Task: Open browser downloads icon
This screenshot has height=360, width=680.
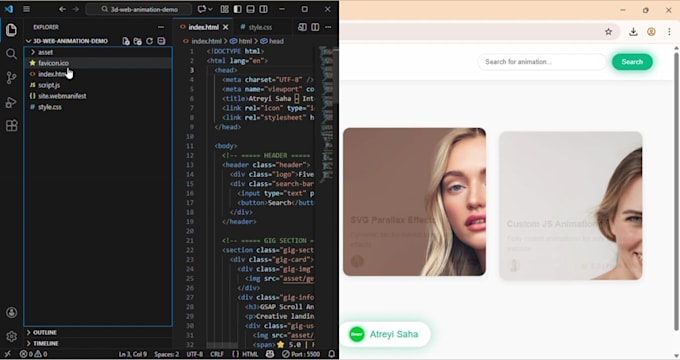Action: [633, 32]
